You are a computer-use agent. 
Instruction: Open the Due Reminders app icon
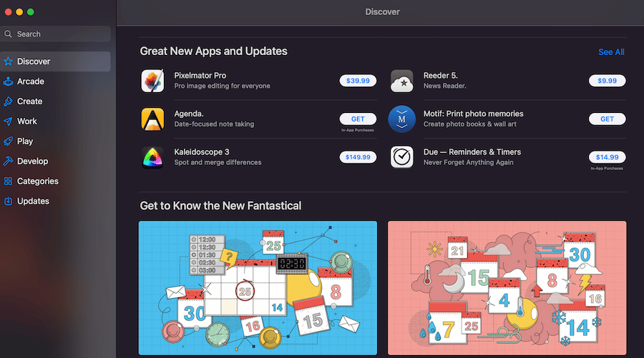click(x=401, y=157)
